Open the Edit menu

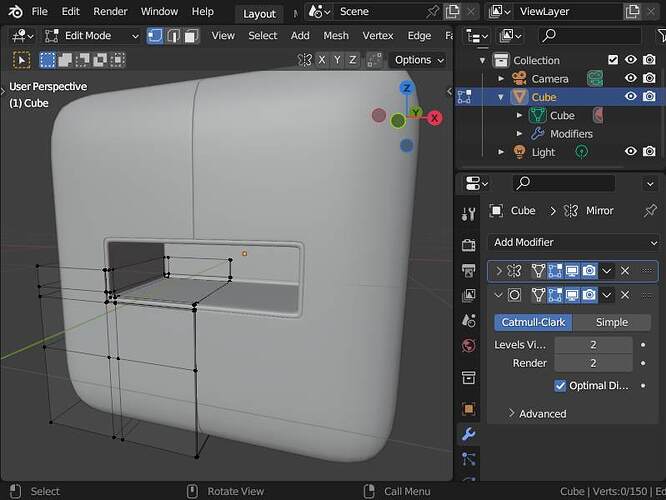coord(71,11)
